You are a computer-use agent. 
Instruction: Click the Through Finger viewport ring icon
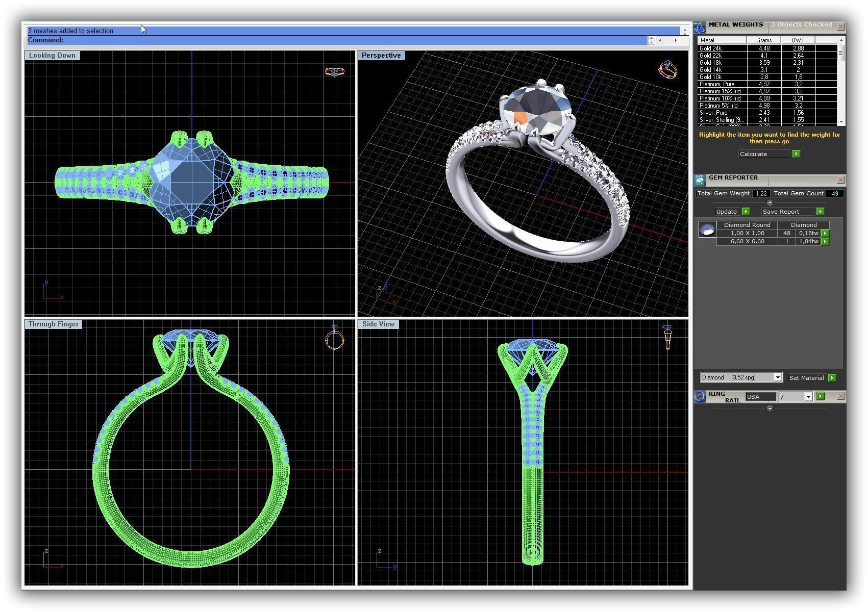click(x=335, y=338)
